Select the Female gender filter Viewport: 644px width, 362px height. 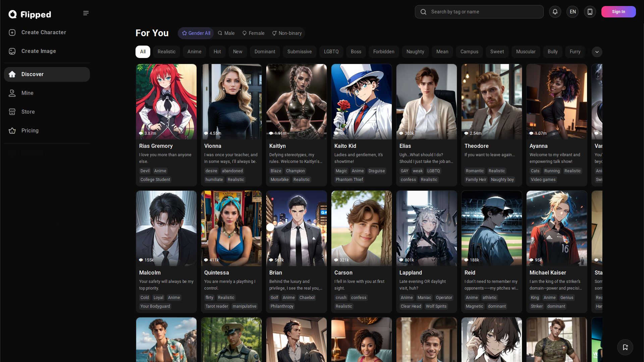point(253,33)
